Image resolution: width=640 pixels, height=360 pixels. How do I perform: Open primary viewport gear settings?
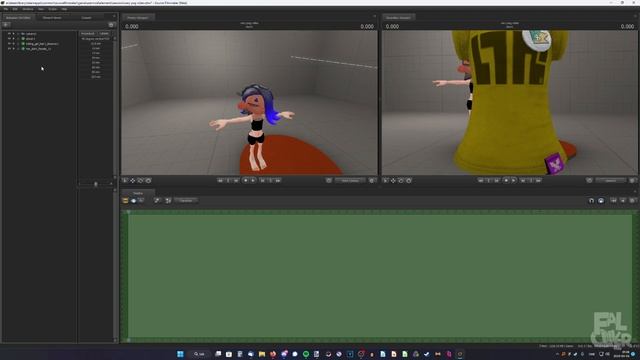point(372,180)
